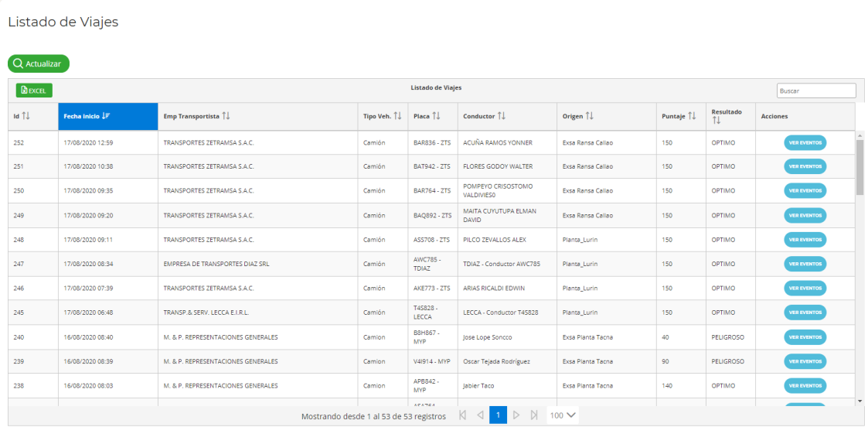The width and height of the screenshot is (868, 427).
Task: Sort by Tipo Veh. arrows
Action: (x=397, y=116)
